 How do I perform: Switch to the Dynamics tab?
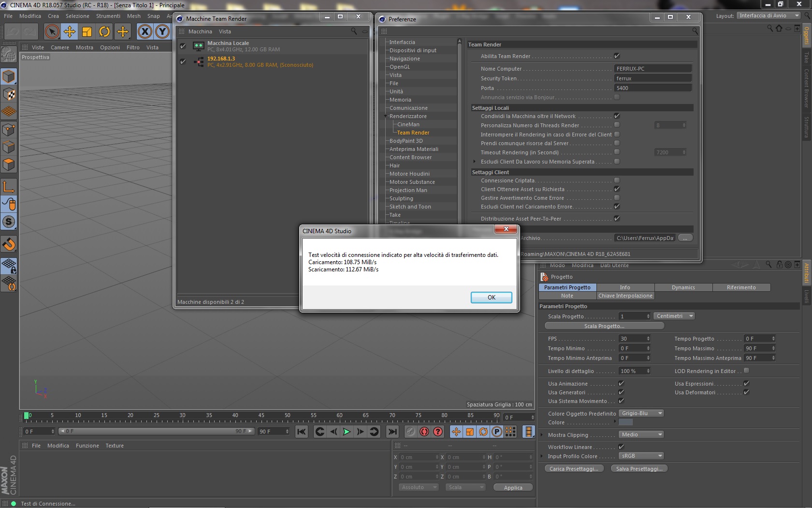(x=683, y=287)
